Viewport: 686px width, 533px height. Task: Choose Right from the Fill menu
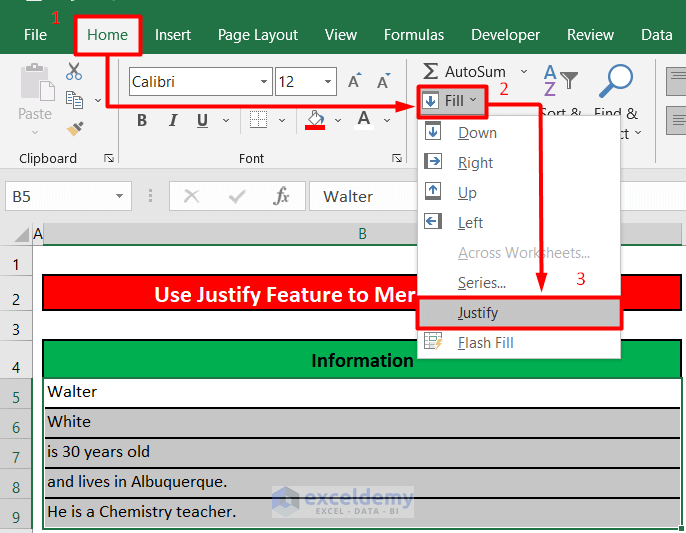pyautogui.click(x=519, y=163)
